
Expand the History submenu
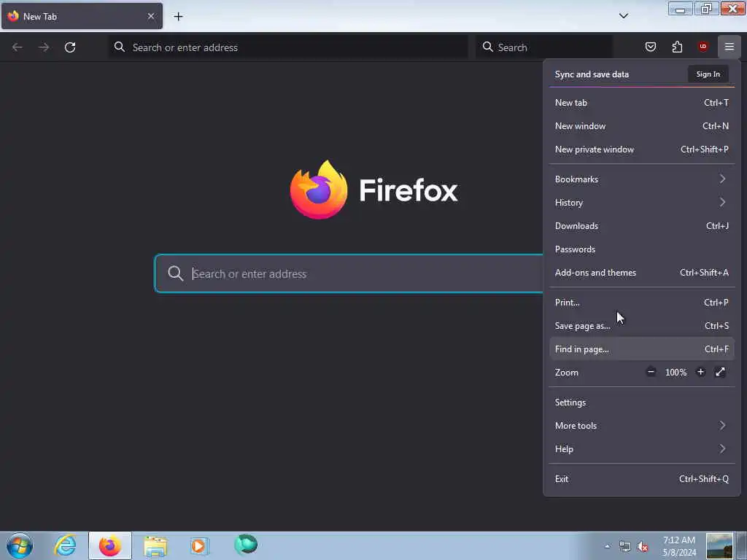(642, 203)
